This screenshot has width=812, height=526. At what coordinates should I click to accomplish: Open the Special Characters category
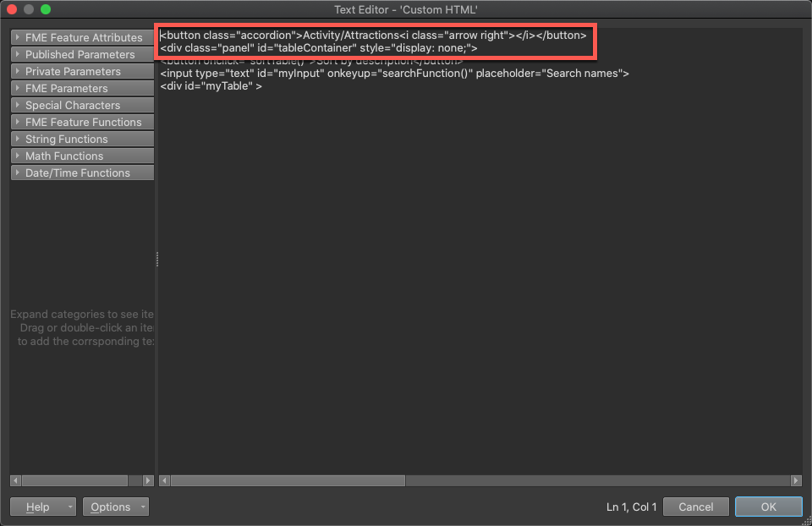tap(81, 105)
